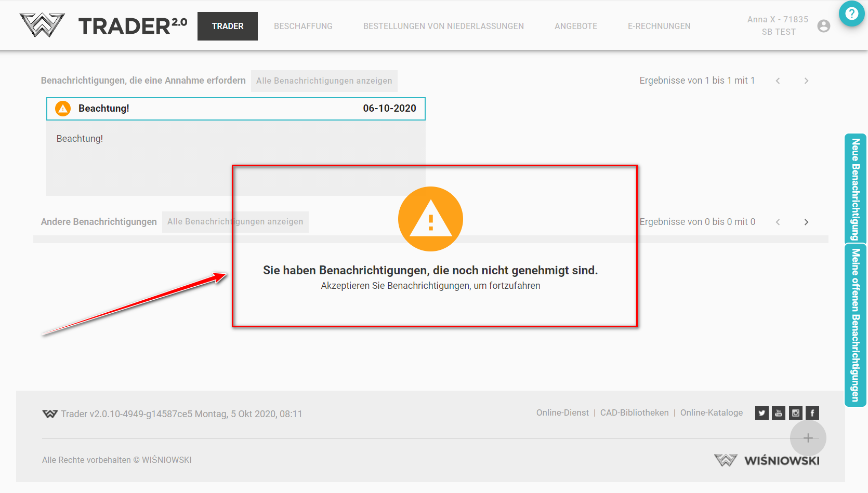Image resolution: width=868 pixels, height=493 pixels.
Task: Go to next page of acceptance notifications
Action: (806, 81)
